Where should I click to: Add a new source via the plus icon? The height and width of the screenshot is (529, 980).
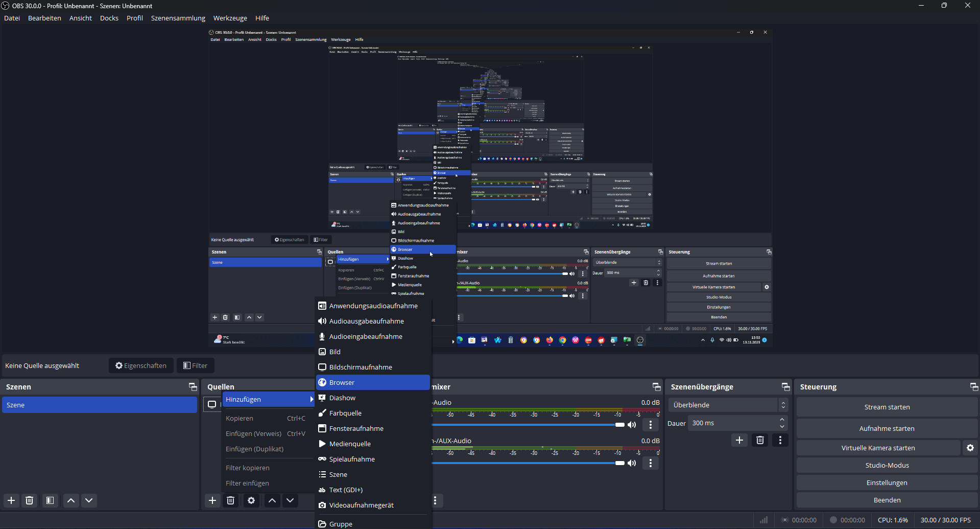[212, 500]
